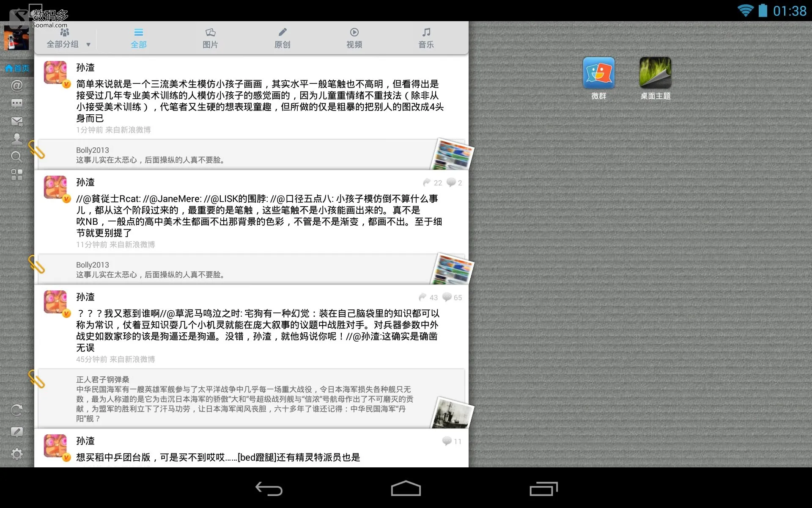Viewport: 812px width, 508px height.
Task: Click the '1分钟前 来自新浪微博' timestamp
Action: (x=113, y=130)
